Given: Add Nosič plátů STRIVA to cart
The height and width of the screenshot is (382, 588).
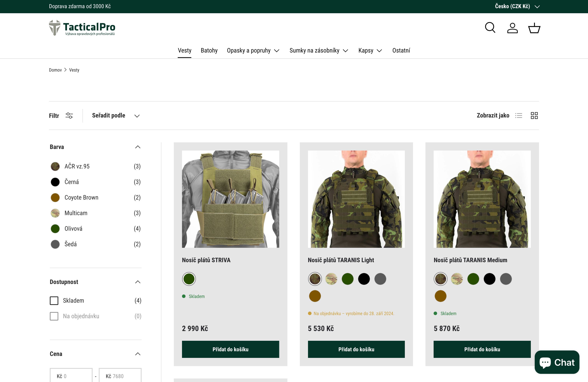Looking at the screenshot, I should (x=230, y=349).
